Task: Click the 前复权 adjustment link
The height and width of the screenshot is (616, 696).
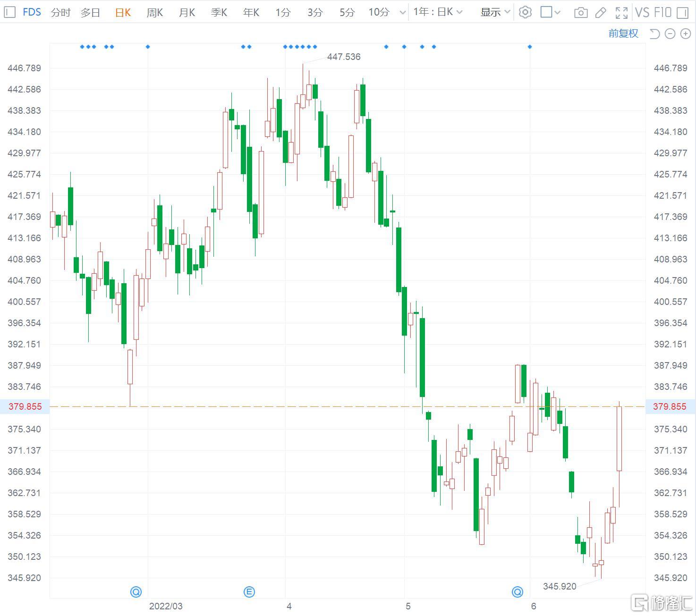Action: coord(623,34)
